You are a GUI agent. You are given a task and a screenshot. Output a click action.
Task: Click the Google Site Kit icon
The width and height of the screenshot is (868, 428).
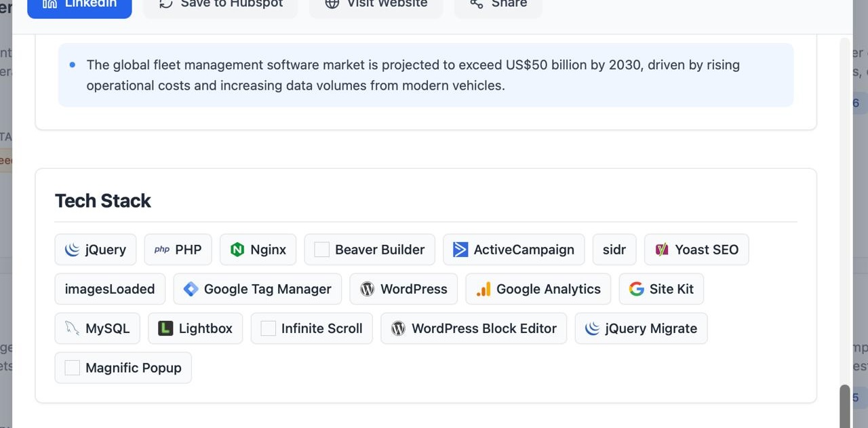click(636, 288)
